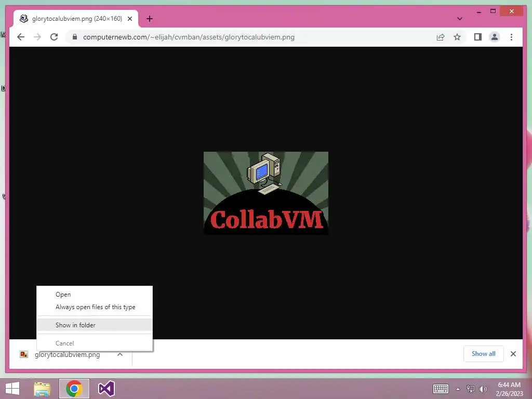Go back to the previous page
This screenshot has width=532, height=399.
click(21, 37)
